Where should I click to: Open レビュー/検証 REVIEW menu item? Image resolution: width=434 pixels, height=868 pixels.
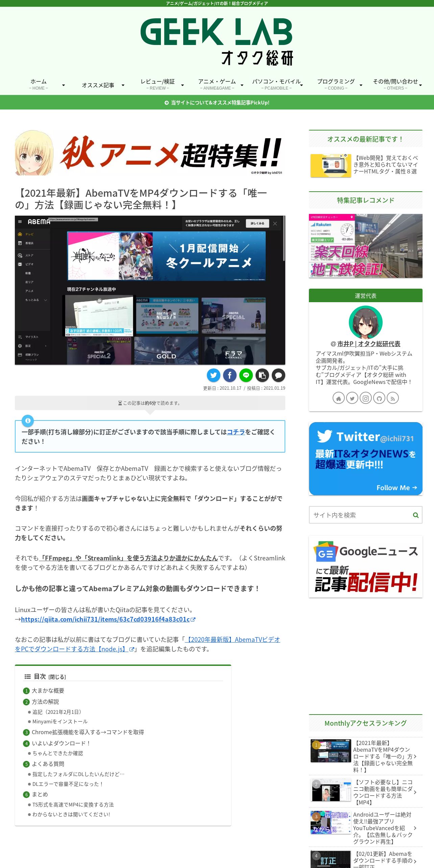click(158, 85)
